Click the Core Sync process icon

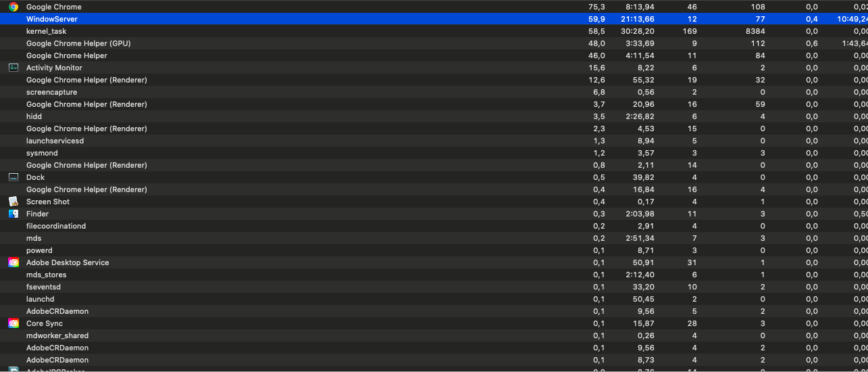(14, 323)
